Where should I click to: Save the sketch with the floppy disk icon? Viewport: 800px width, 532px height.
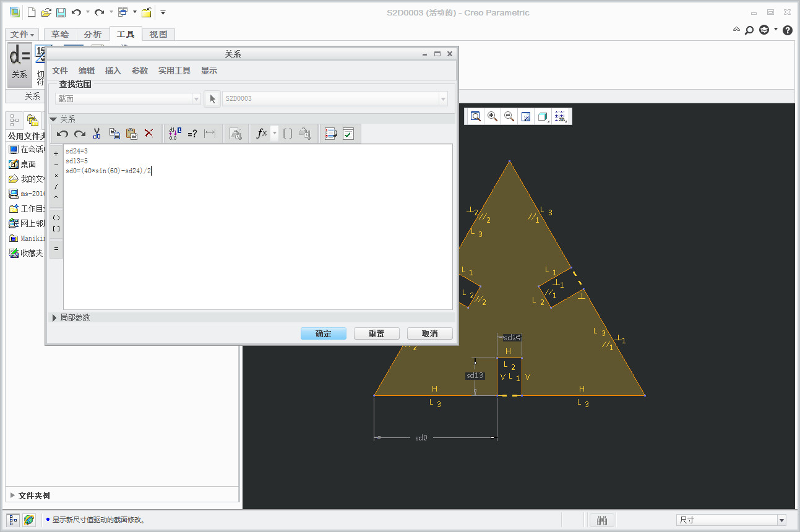(61, 12)
